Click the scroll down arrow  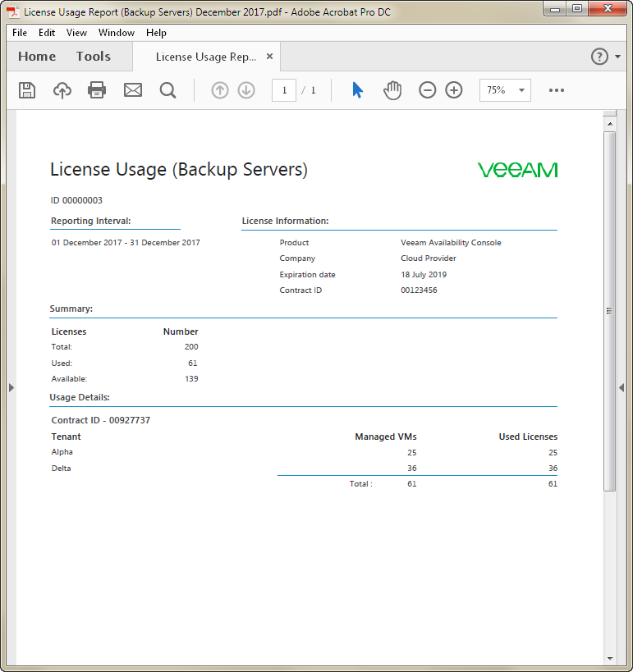coord(609,659)
